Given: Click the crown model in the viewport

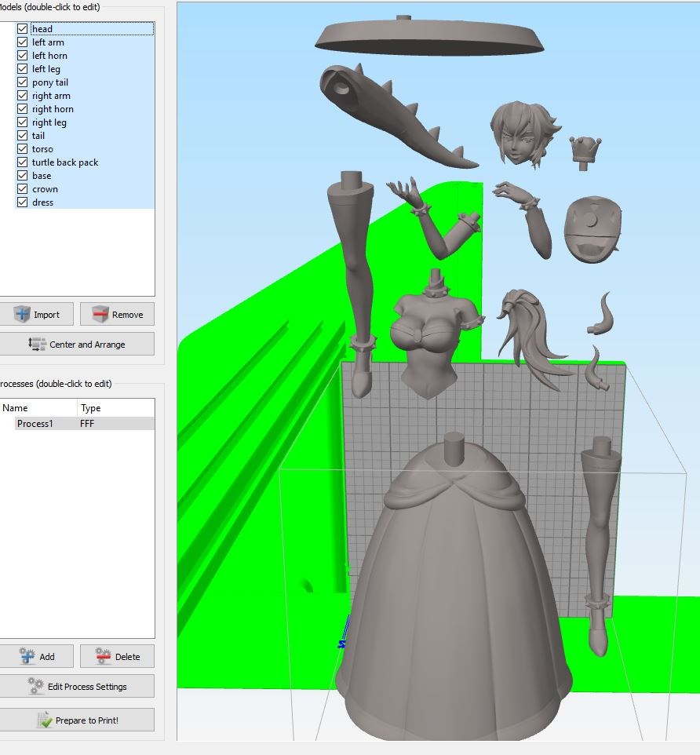Looking at the screenshot, I should pos(586,151).
